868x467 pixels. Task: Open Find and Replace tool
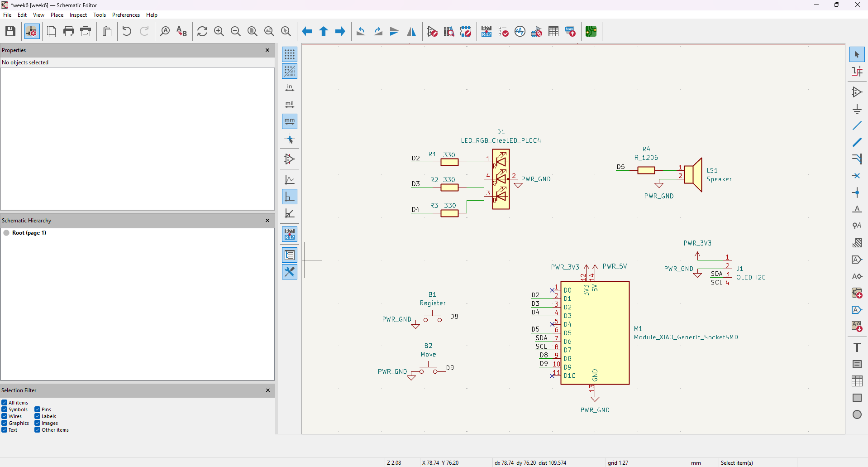[181, 31]
